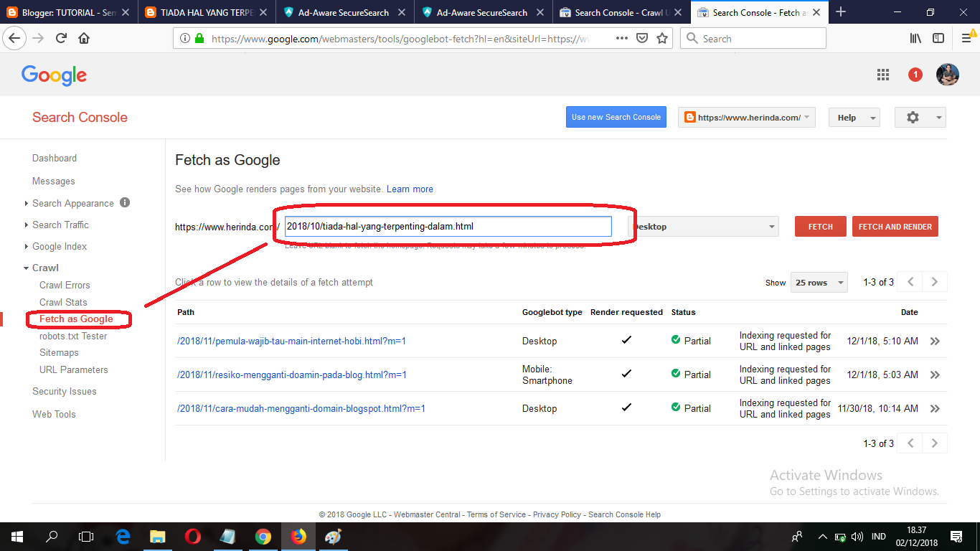Open details arrows for pemula-wajib-tau row
980x551 pixels.
(935, 342)
